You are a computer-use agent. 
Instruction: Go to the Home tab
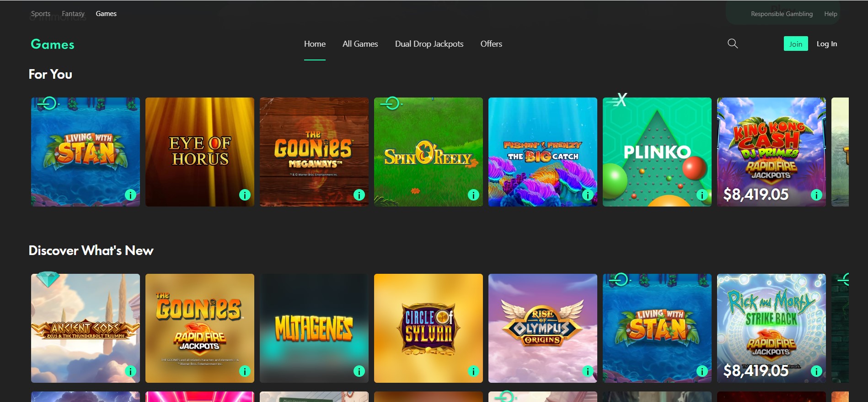[315, 44]
